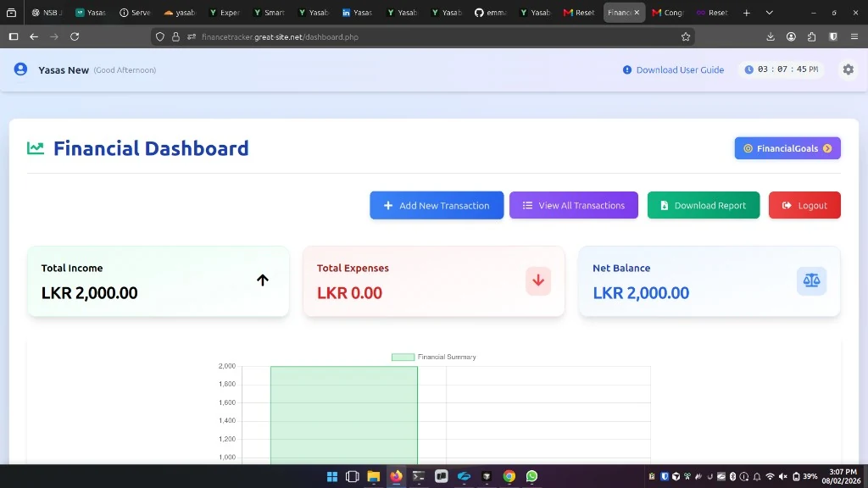The width and height of the screenshot is (868, 488).
Task: Open a new browser tab
Action: pos(746,13)
